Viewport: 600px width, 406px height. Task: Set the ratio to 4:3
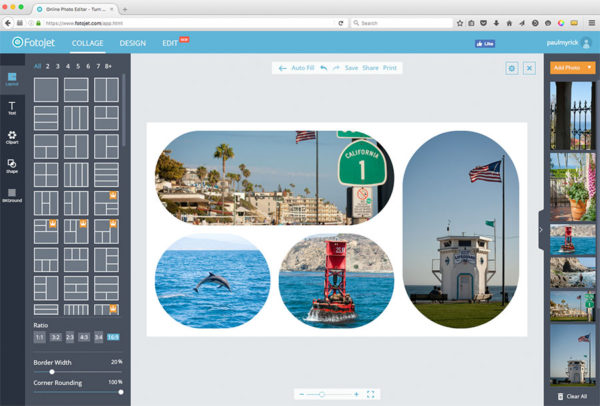tap(84, 337)
